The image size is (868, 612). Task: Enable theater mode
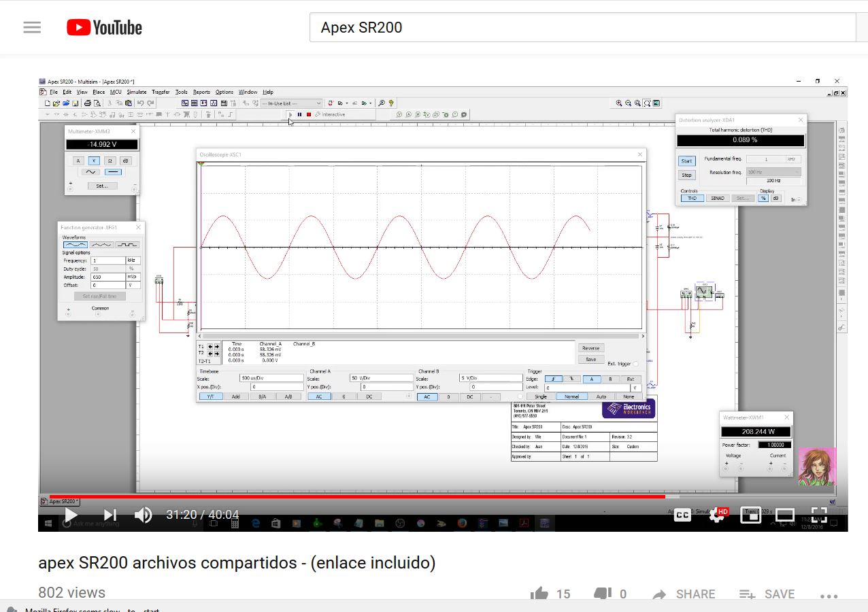tap(785, 515)
